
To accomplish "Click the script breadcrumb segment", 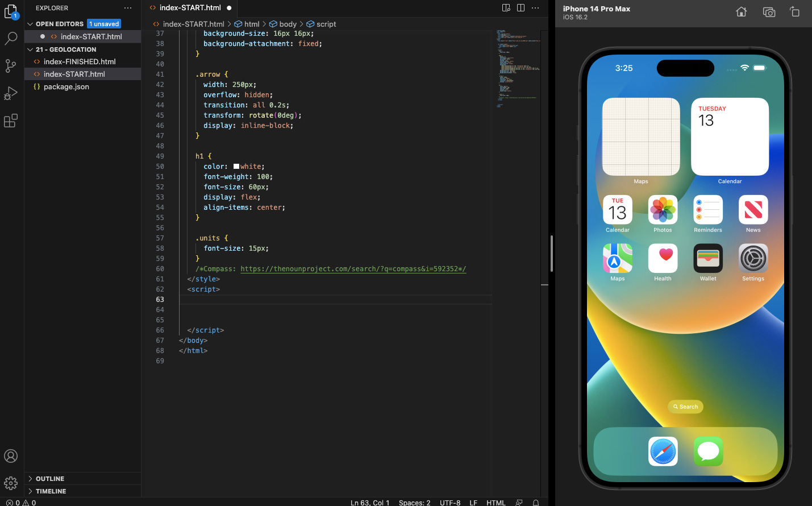I will click(x=321, y=24).
